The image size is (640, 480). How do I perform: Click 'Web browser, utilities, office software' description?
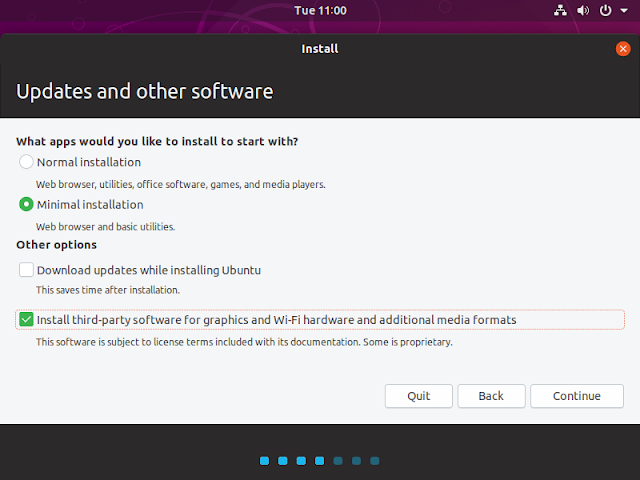180,184
